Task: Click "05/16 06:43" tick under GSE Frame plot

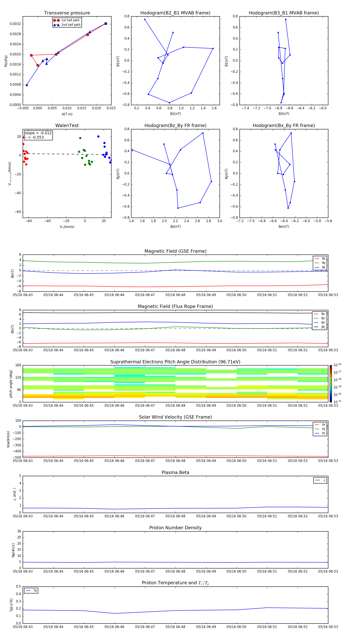Action: pyautogui.click(x=23, y=295)
